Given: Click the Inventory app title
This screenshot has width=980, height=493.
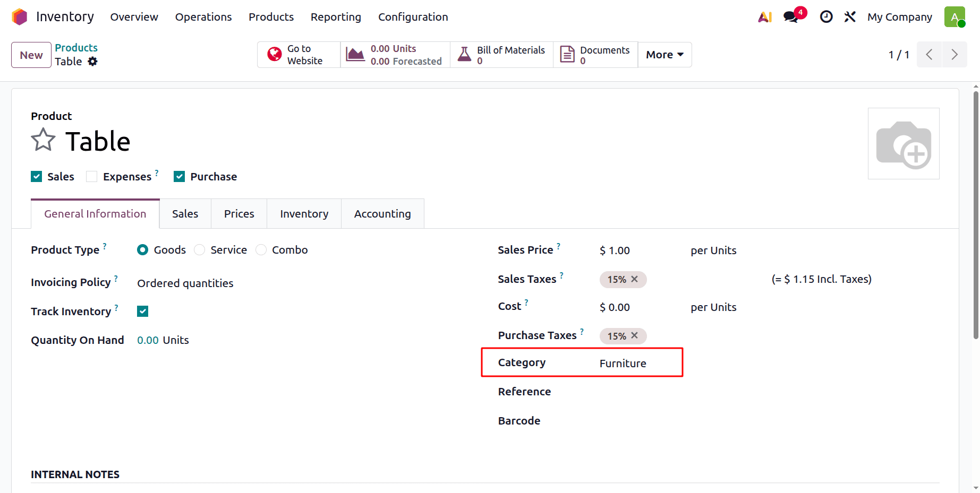Looking at the screenshot, I should (65, 17).
